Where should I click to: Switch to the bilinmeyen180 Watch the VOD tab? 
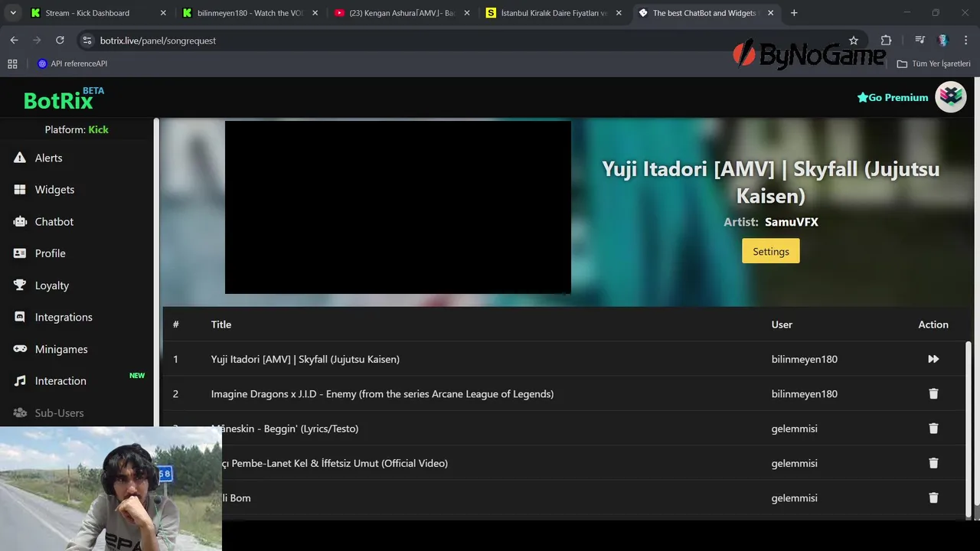pos(251,13)
